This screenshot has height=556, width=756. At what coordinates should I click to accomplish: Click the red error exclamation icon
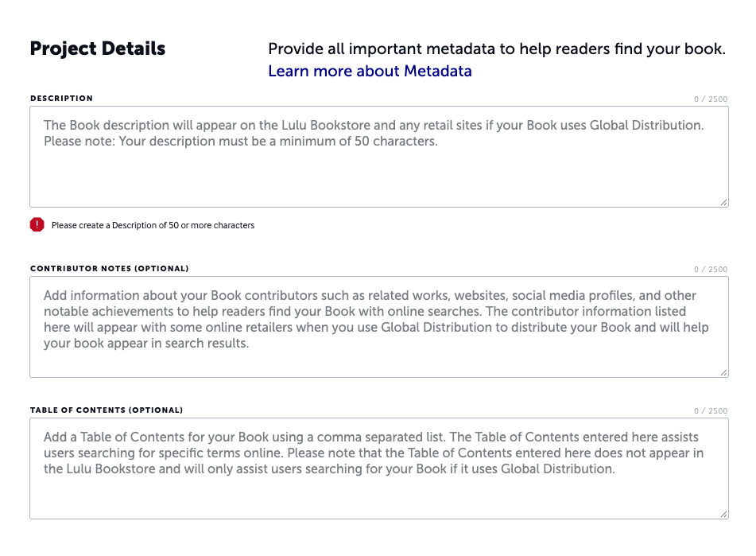coord(35,225)
